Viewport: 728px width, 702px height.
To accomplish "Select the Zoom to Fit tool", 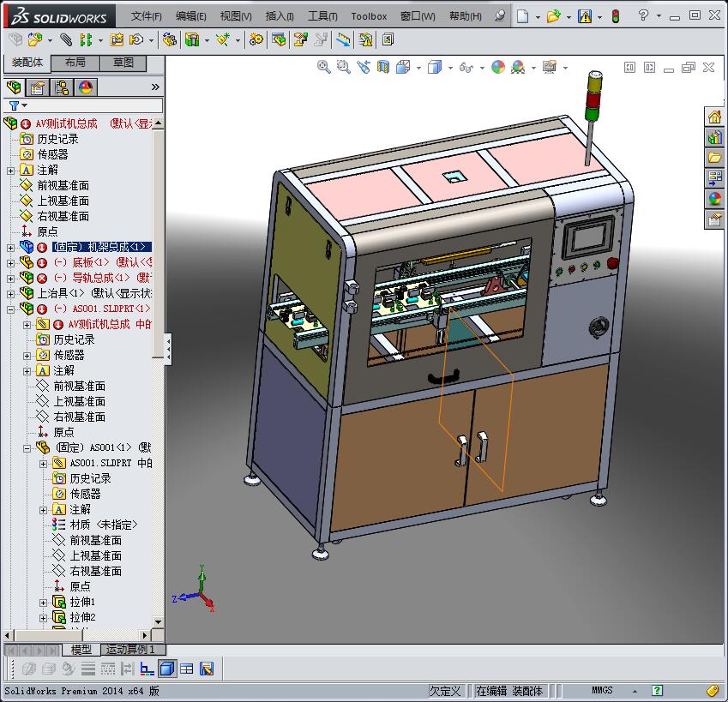I will tap(322, 67).
